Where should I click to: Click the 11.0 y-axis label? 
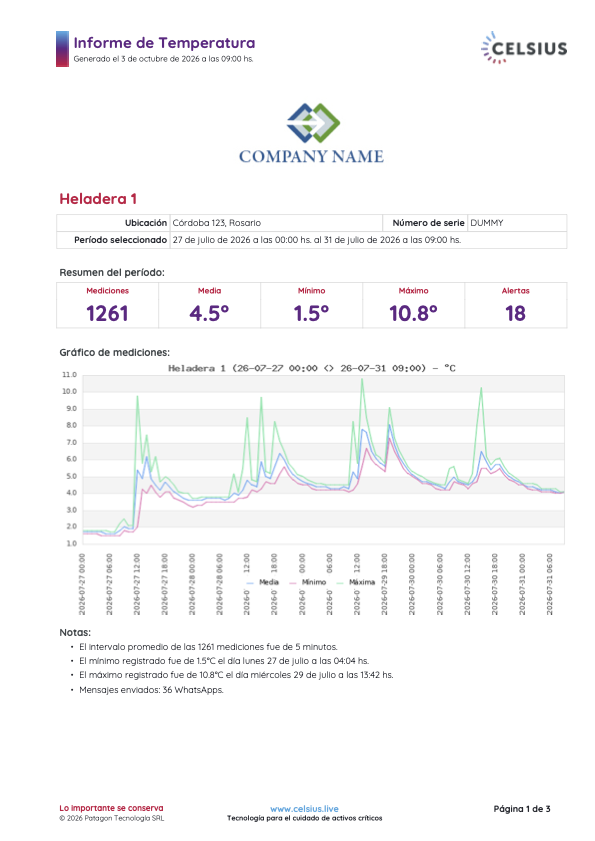[x=70, y=375]
